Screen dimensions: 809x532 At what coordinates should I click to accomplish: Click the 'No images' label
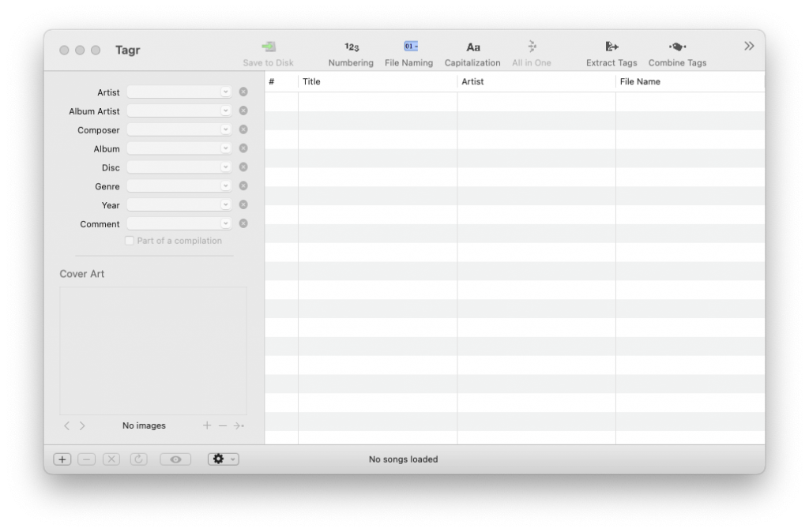pyautogui.click(x=144, y=425)
